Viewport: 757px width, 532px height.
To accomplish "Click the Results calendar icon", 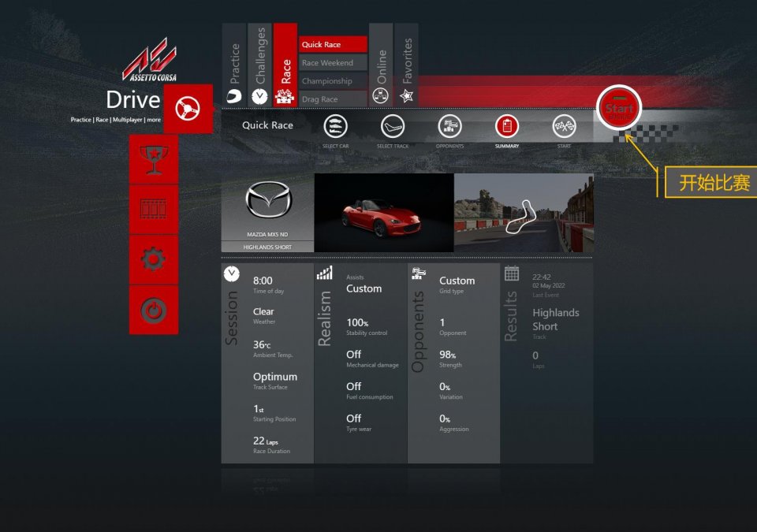I will click(512, 273).
